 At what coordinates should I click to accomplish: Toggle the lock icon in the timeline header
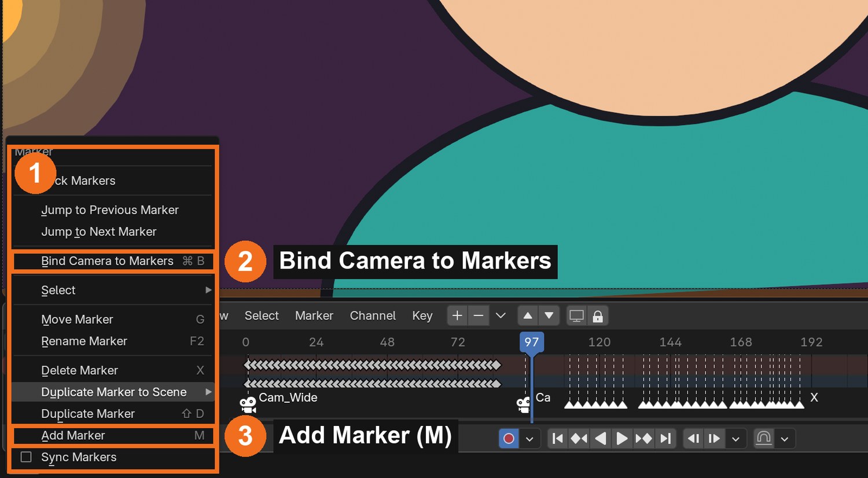click(598, 316)
